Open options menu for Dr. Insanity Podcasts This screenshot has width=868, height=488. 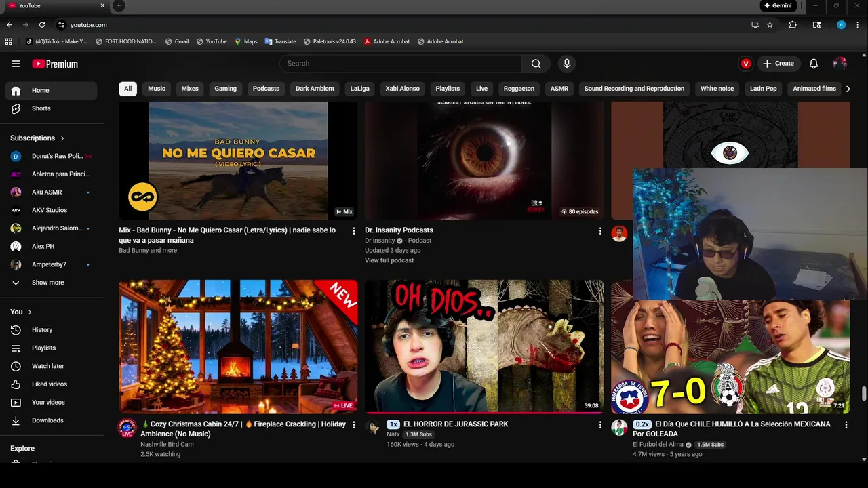599,230
